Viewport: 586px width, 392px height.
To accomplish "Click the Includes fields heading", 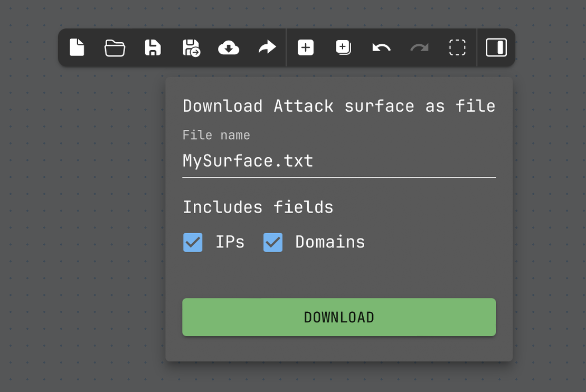I will pyautogui.click(x=258, y=207).
